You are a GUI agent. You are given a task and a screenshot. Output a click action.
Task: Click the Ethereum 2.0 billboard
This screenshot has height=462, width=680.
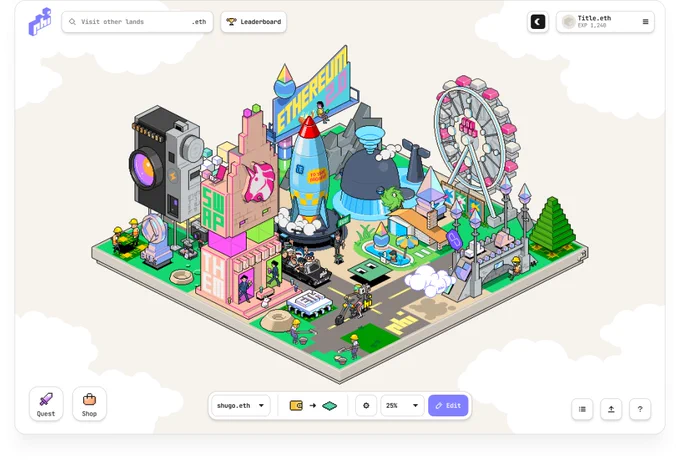pos(312,93)
